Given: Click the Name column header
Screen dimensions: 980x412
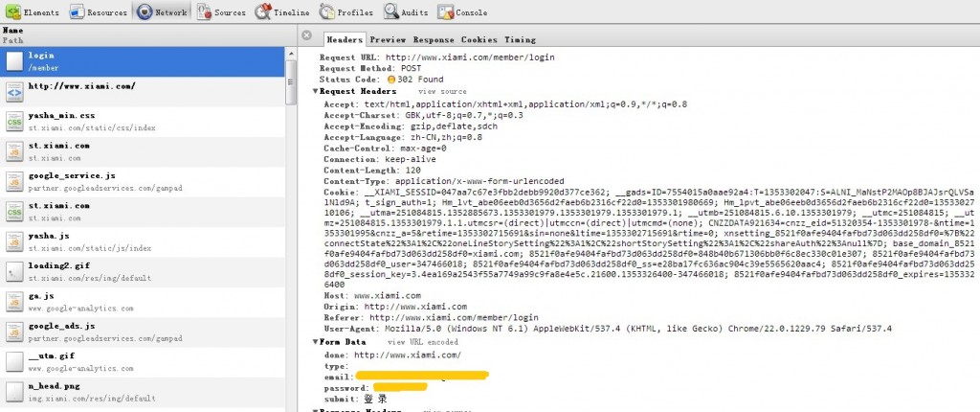Looking at the screenshot, I should (147, 35).
